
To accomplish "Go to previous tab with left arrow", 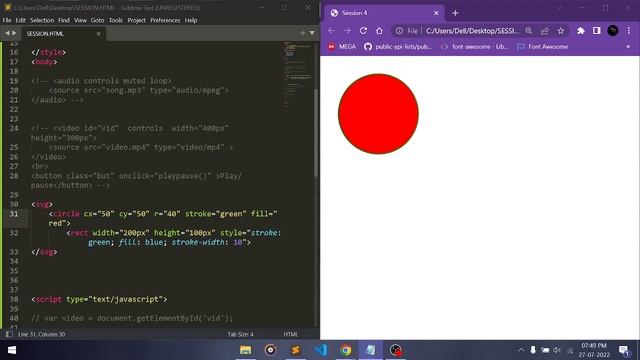I will 7,33.
